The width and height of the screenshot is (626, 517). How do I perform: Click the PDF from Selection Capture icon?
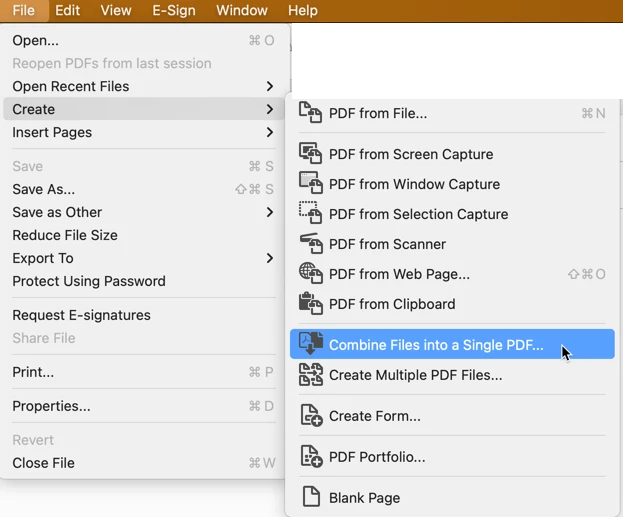click(x=310, y=213)
